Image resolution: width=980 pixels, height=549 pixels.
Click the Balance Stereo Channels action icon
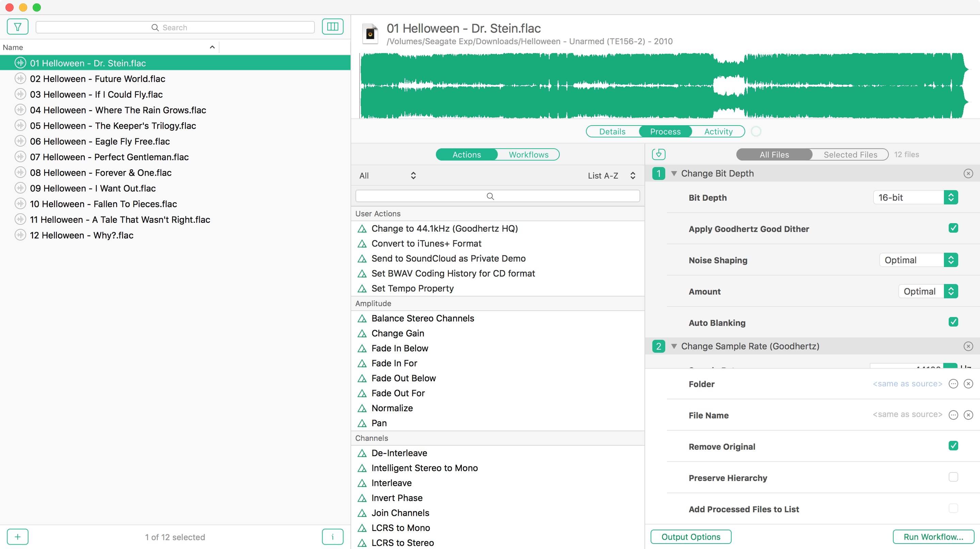(x=362, y=319)
